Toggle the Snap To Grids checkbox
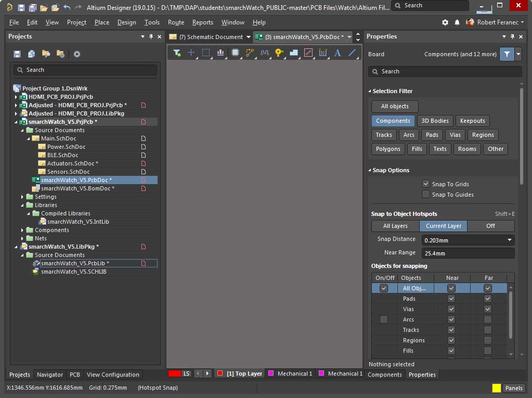This screenshot has width=532, height=398. pyautogui.click(x=426, y=184)
